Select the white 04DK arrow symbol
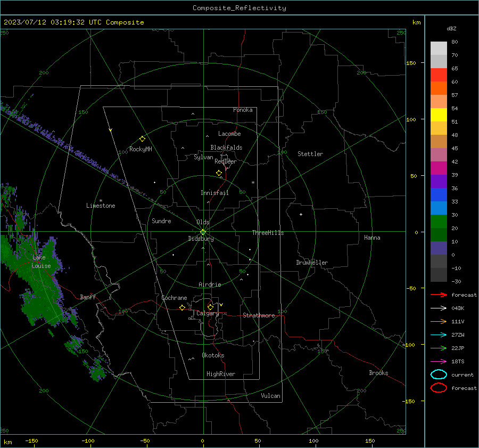This screenshot has height=448, width=479. coord(439,308)
